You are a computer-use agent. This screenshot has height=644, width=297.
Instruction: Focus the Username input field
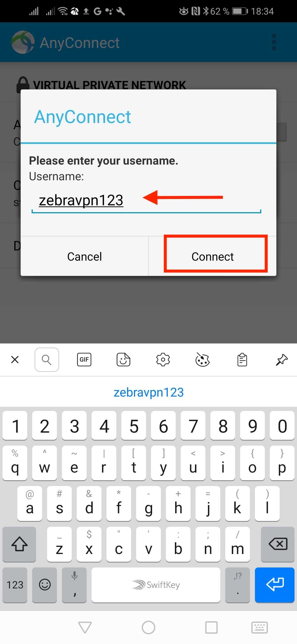point(146,201)
